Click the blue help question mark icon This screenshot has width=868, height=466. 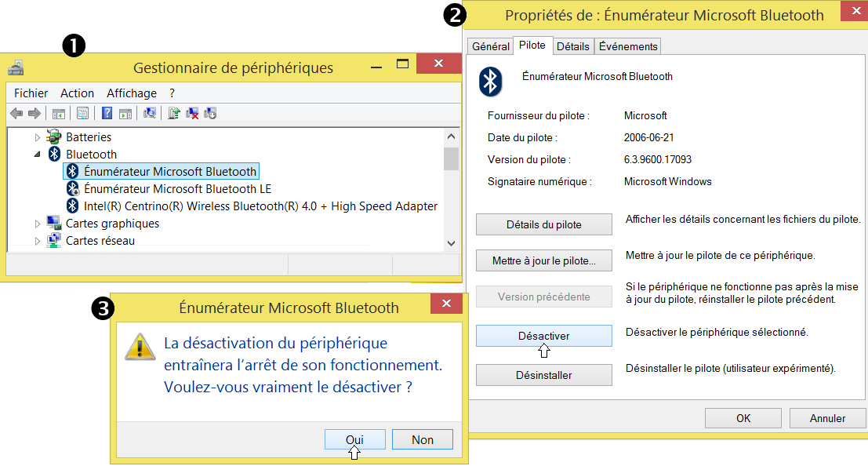107,114
